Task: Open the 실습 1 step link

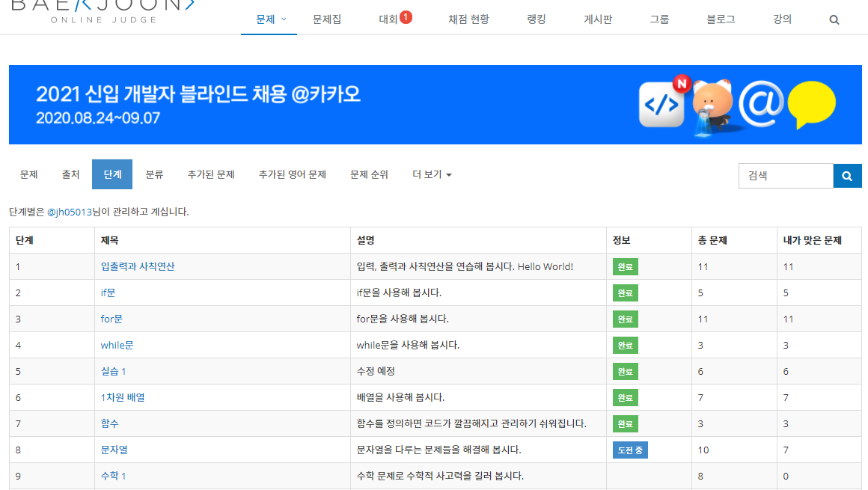Action: click(113, 372)
